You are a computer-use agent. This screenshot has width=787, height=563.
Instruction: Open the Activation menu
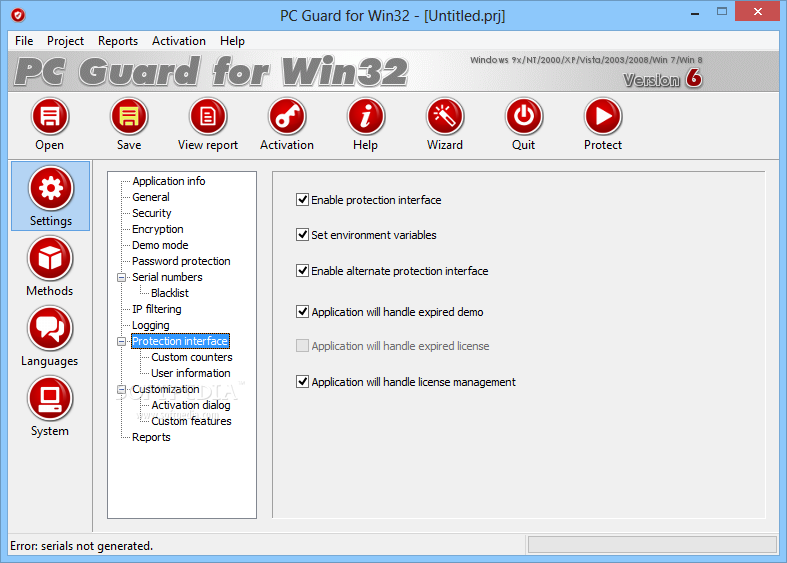(x=179, y=41)
